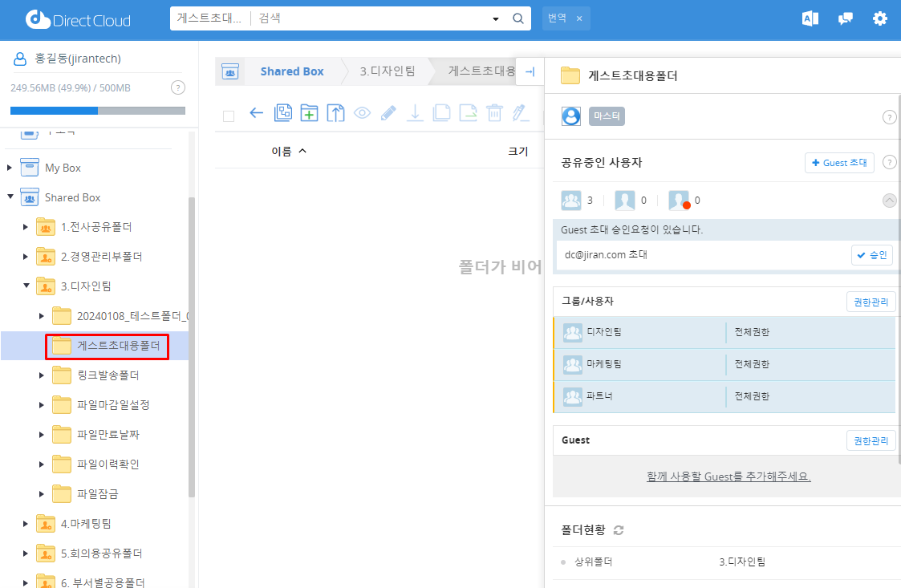Viewport: 901px width, 588px height.
Task: Expand the 4.마케팅팀 folder tree arrow
Action: 26,524
